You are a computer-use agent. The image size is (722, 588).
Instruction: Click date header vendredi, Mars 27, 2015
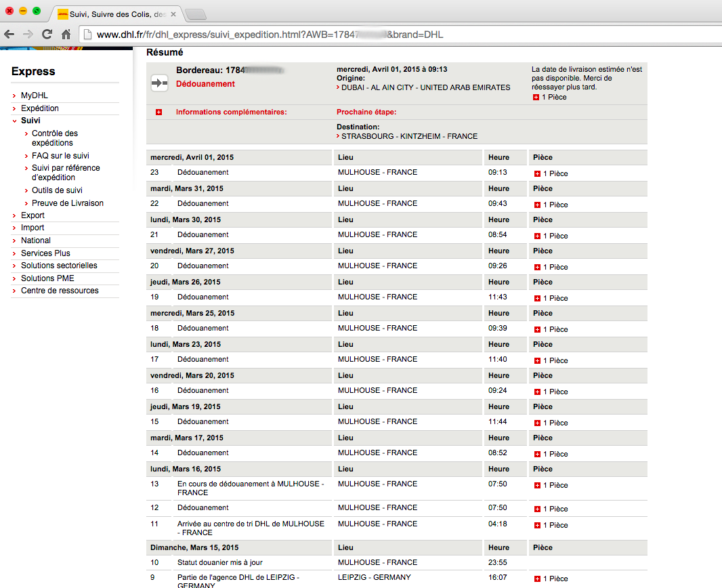pyautogui.click(x=192, y=251)
